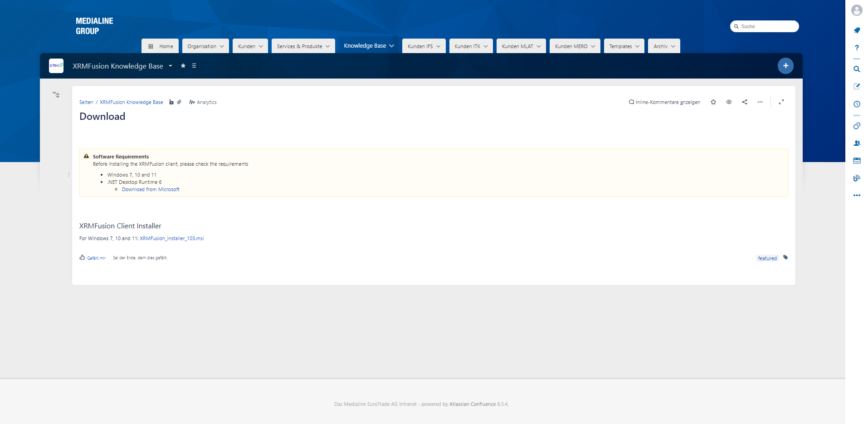868x424 pixels.
Task: Save page for later star icon
Action: [713, 102]
